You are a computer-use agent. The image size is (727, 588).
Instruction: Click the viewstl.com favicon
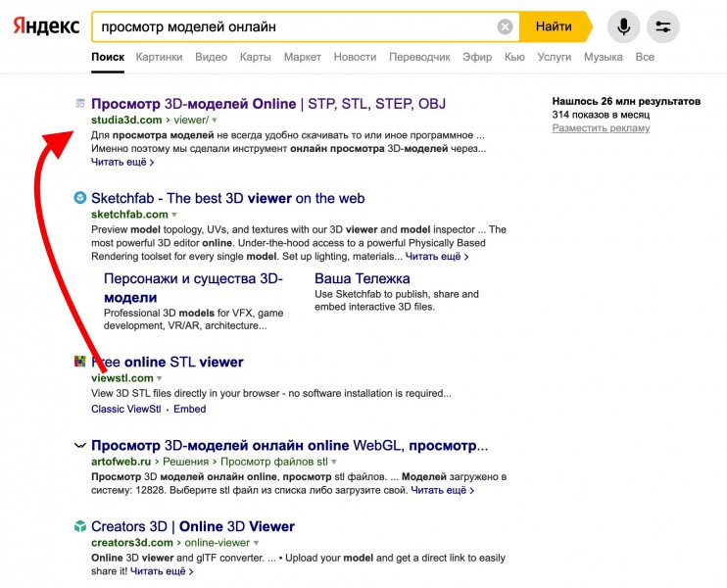point(80,362)
